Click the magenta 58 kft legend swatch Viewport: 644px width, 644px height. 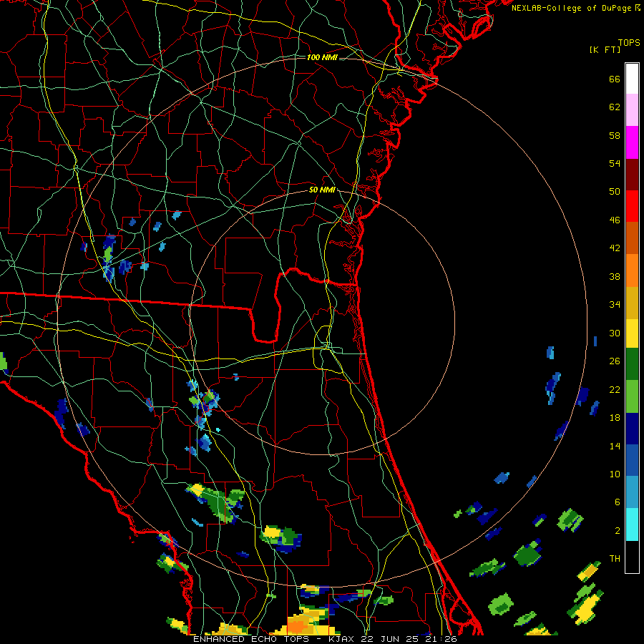(632, 142)
